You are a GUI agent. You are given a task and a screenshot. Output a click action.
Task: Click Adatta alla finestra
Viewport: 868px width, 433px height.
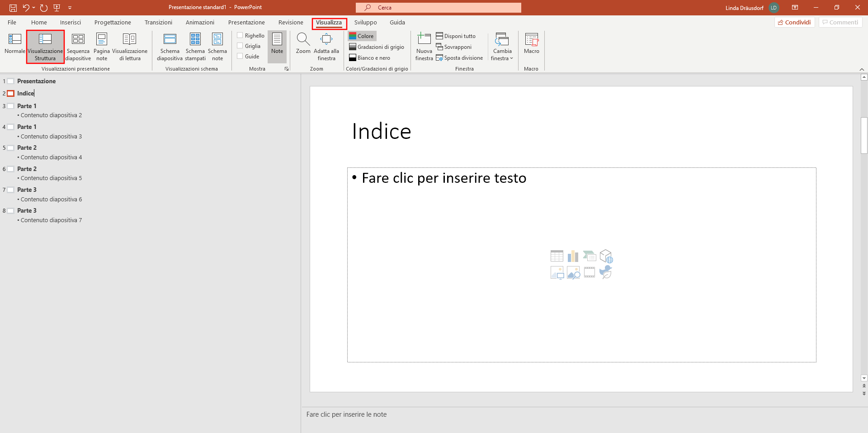coord(326,47)
